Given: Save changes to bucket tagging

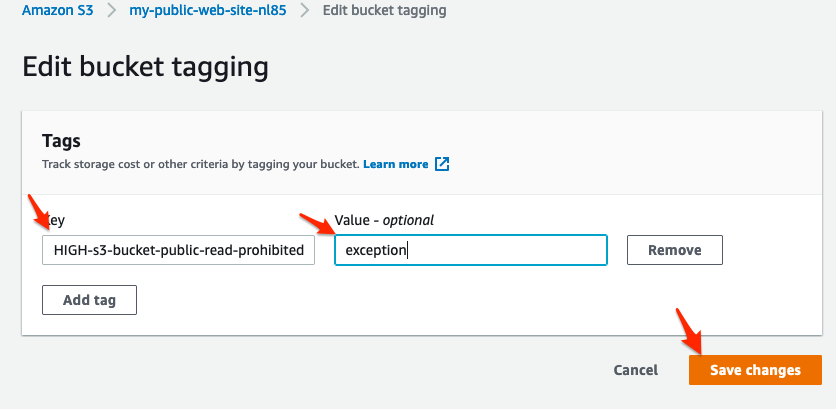Looking at the screenshot, I should coord(755,370).
